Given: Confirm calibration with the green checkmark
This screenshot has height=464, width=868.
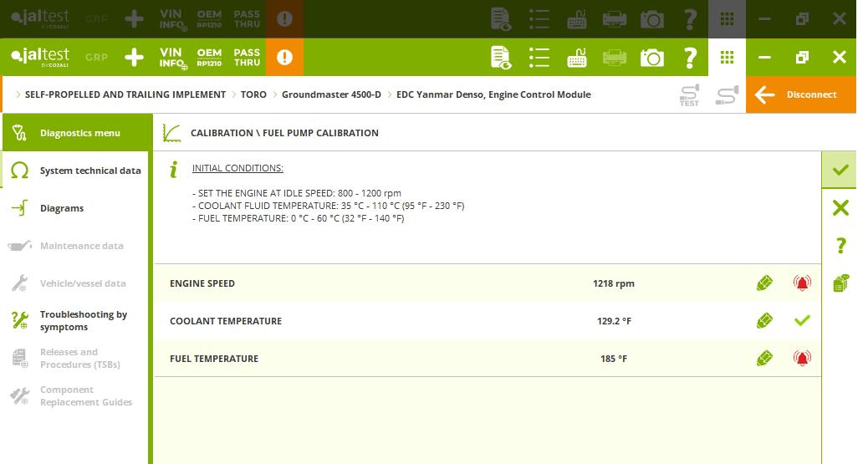Looking at the screenshot, I should pyautogui.click(x=840, y=170).
